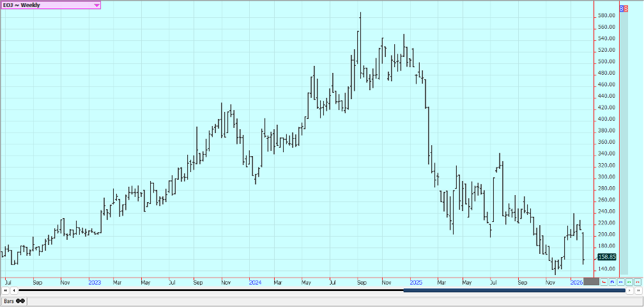Screen dimensions: 644x307
Task: Click the rightmost red dash icon
Action: 637,281
